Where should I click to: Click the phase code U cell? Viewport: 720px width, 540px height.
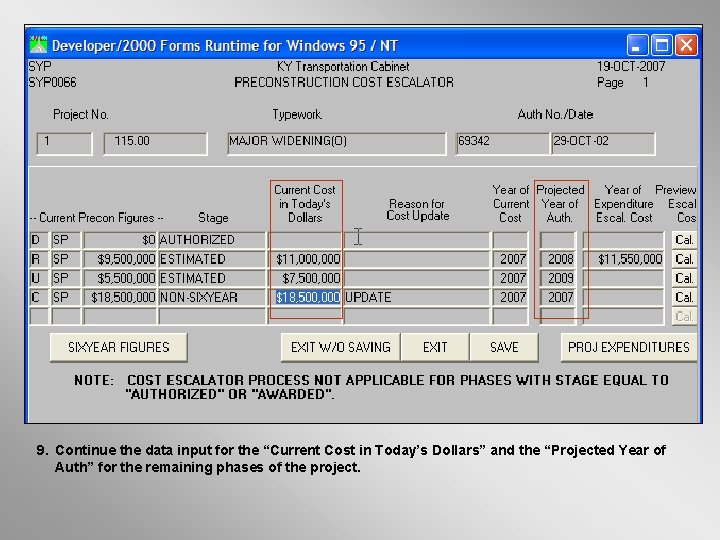[39, 278]
